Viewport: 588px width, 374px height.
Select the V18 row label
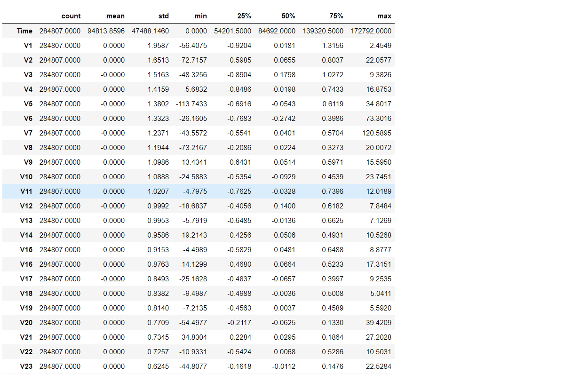tap(26, 294)
